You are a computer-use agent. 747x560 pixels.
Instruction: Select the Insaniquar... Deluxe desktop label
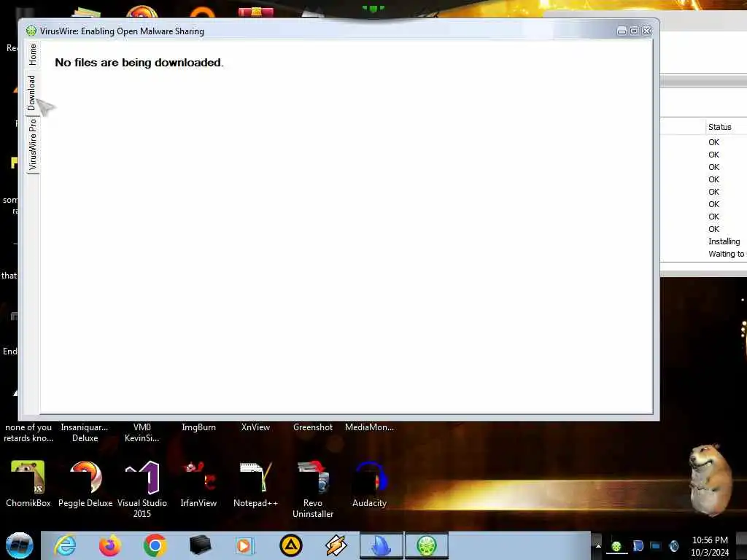click(85, 432)
